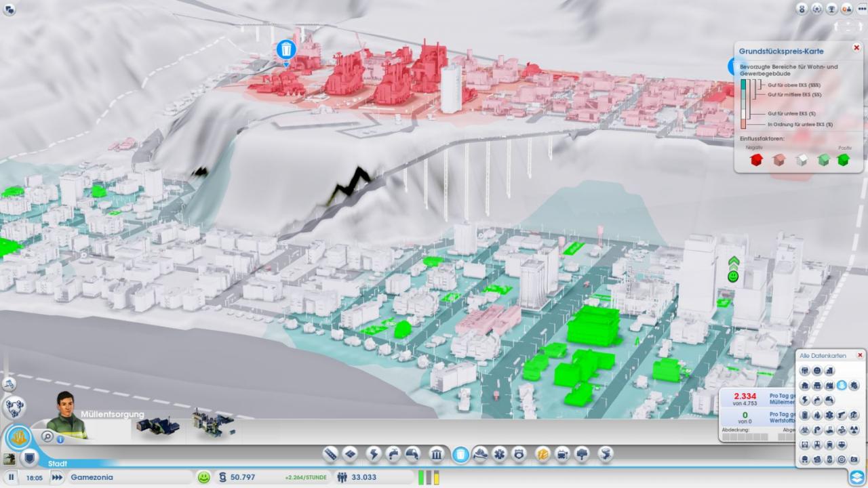Open the Parks tree menu

pyautogui.click(x=582, y=454)
